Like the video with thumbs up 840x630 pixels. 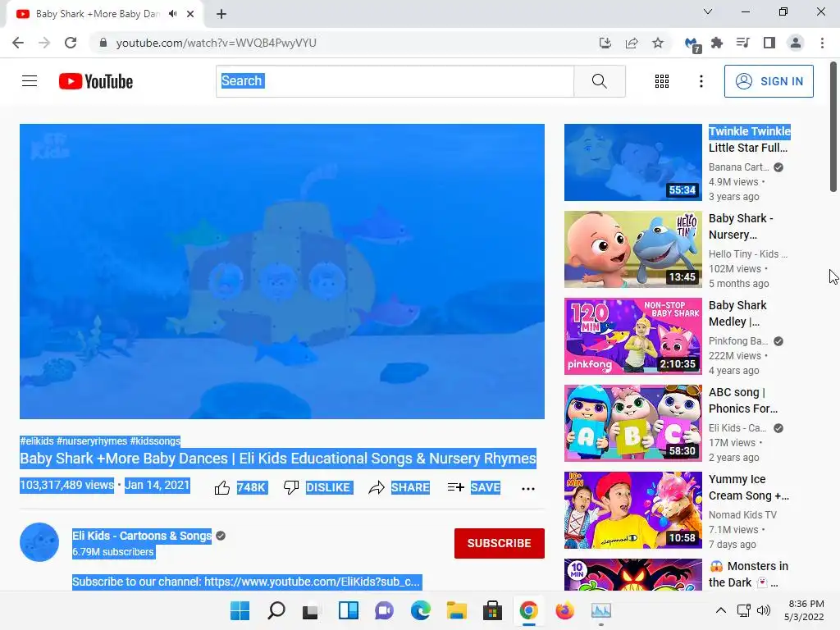(x=222, y=487)
